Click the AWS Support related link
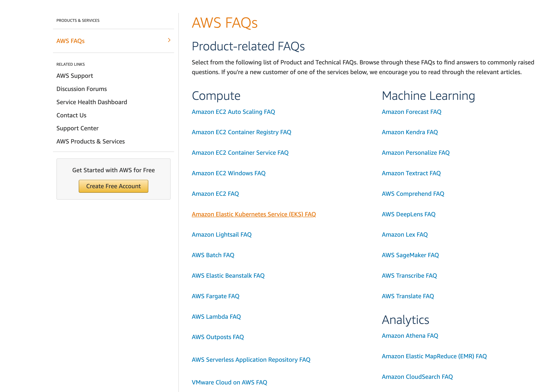Viewport: 557px width, 392px height. click(x=74, y=75)
